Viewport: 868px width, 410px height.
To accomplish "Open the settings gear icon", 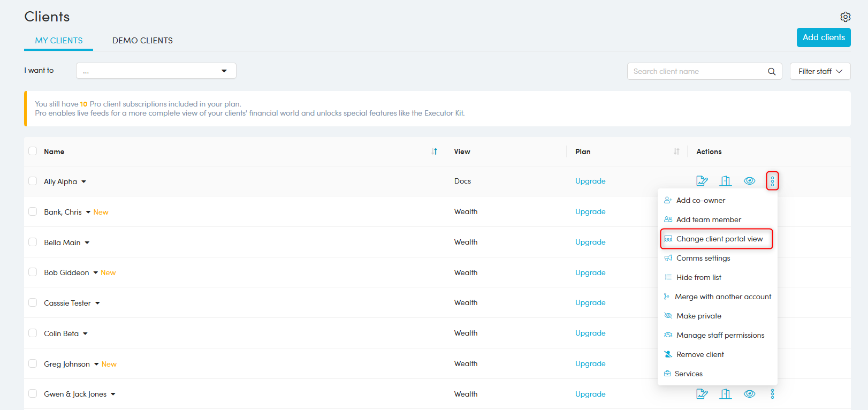I will 845,17.
